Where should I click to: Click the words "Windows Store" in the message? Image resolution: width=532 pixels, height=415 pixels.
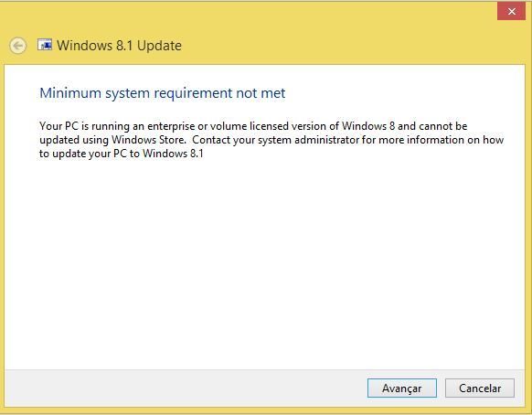click(x=148, y=140)
